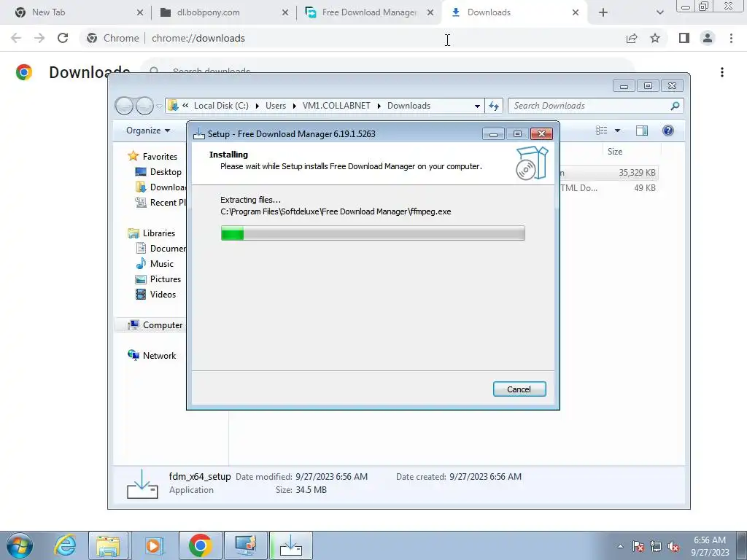Show hidden system tray icons
Image resolution: width=747 pixels, height=560 pixels.
click(x=620, y=547)
